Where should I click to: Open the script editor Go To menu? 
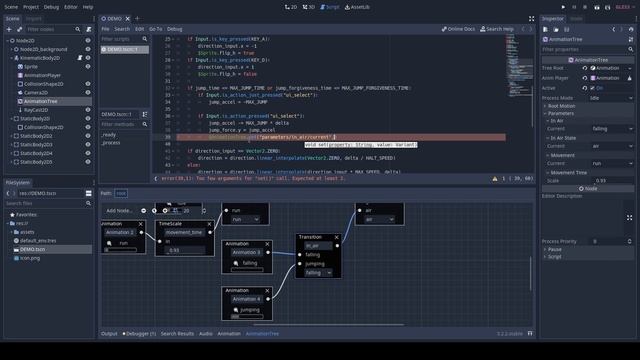[156, 29]
